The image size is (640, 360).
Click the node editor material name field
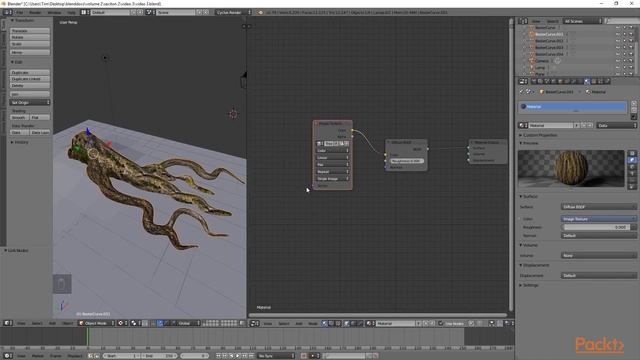(x=396, y=323)
